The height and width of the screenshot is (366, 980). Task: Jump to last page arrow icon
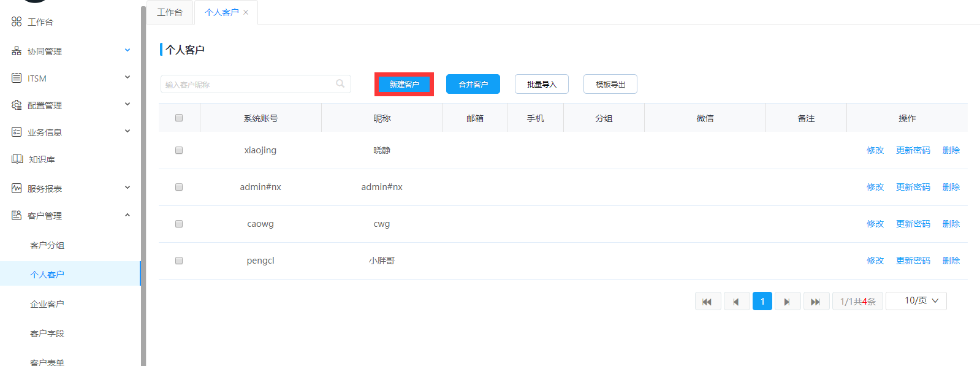click(x=816, y=302)
